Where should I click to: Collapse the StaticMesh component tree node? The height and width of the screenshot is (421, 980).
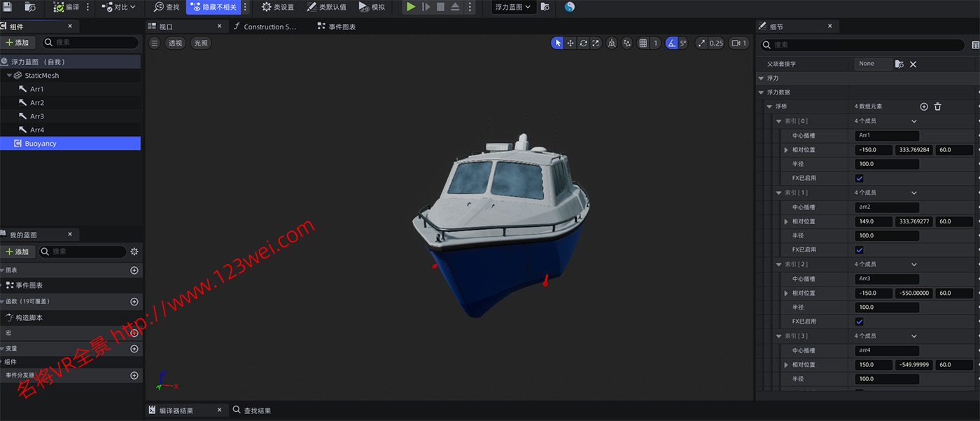pos(10,76)
